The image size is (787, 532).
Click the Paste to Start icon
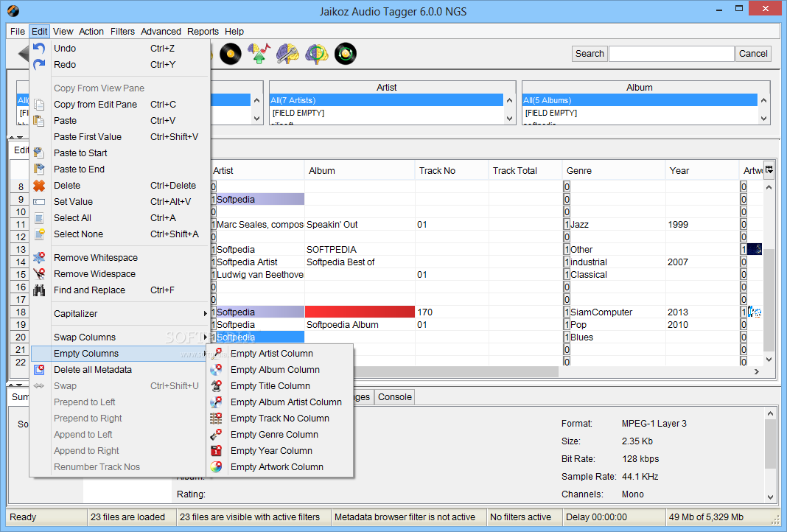[x=39, y=153]
